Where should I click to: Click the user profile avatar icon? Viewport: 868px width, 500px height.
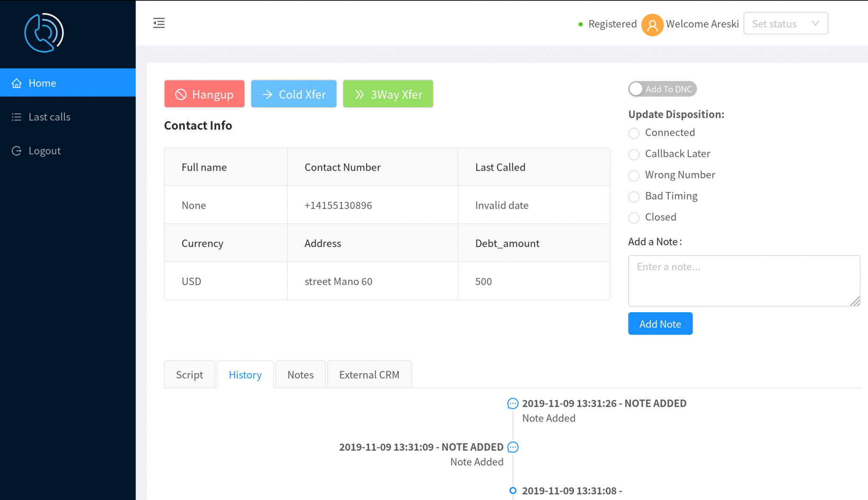(x=651, y=24)
